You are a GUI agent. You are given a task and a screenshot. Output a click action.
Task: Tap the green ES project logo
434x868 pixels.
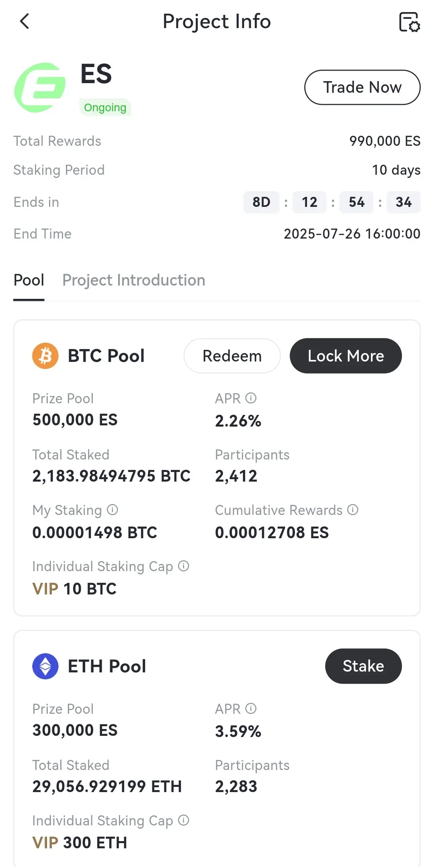click(40, 88)
